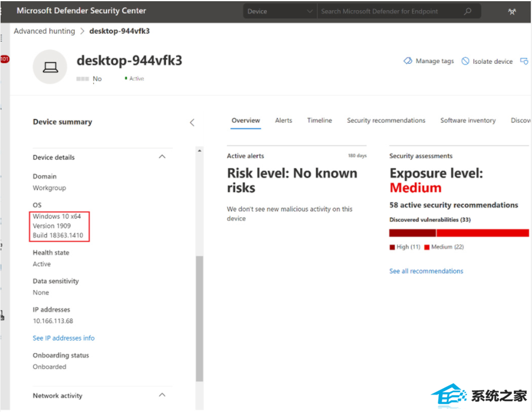Screen dimensions: 532x412
Task: Click the Domain value Workgroup
Action: 49,188
